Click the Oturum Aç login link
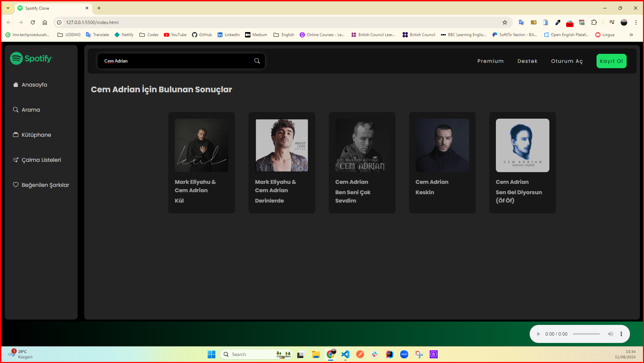 (x=567, y=61)
